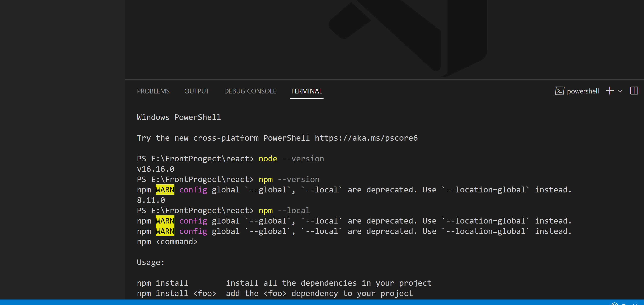Create a new terminal with plus icon
This screenshot has height=305, width=644.
coord(609,90)
